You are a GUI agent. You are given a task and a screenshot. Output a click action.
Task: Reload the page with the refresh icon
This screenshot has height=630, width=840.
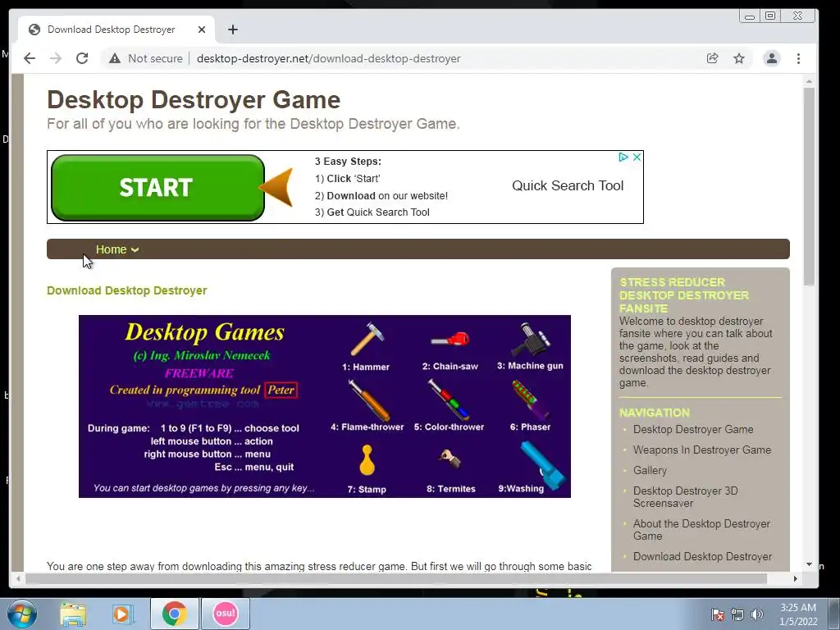pyautogui.click(x=82, y=58)
